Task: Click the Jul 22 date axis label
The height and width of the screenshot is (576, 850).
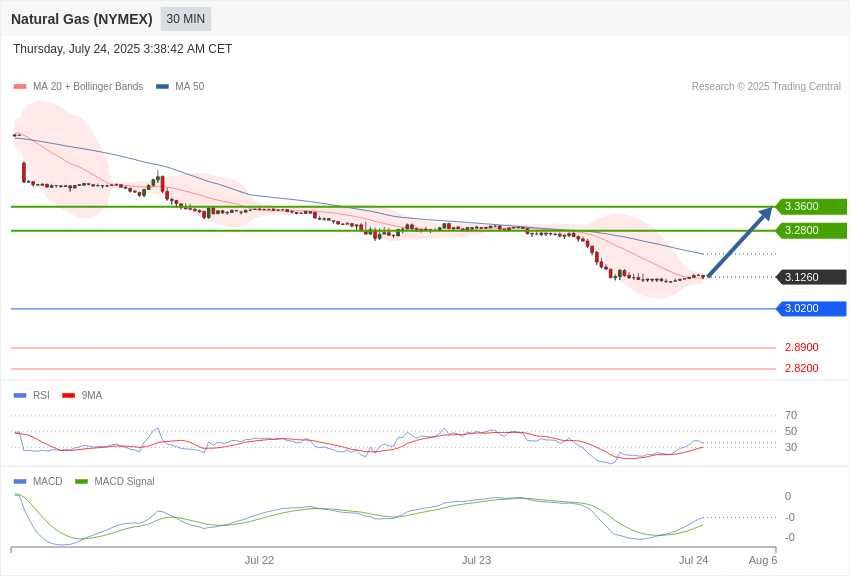Action: [259, 560]
